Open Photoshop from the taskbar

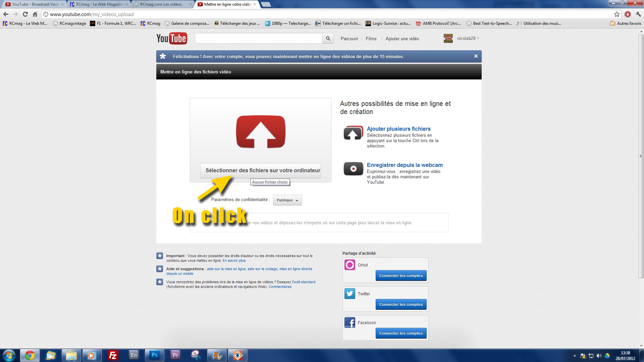click(154, 355)
